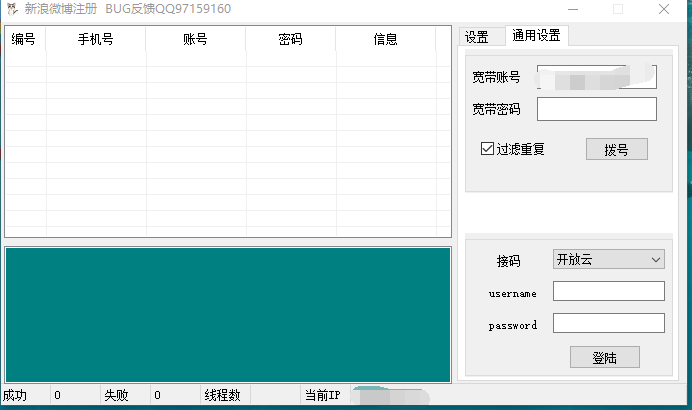The height and width of the screenshot is (410, 692).
Task: Click the 当前IP status bar label
Action: tap(322, 396)
